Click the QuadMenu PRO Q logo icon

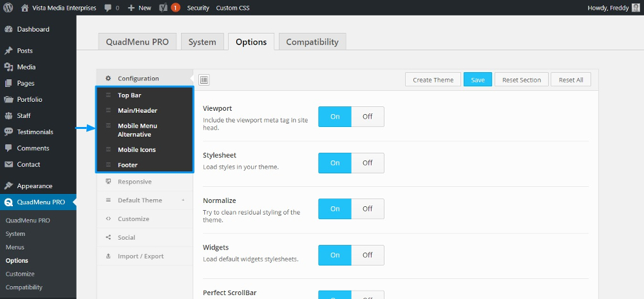point(8,202)
